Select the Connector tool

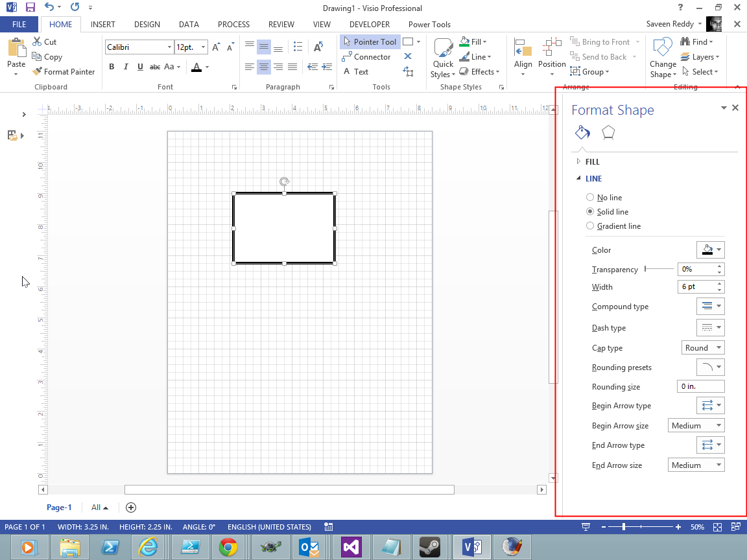(x=366, y=57)
